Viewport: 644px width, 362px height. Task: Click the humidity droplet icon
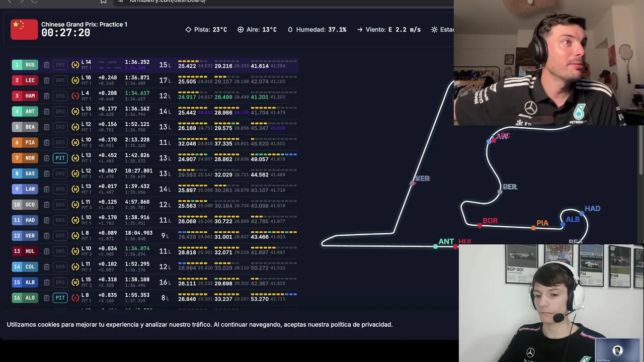tap(290, 30)
